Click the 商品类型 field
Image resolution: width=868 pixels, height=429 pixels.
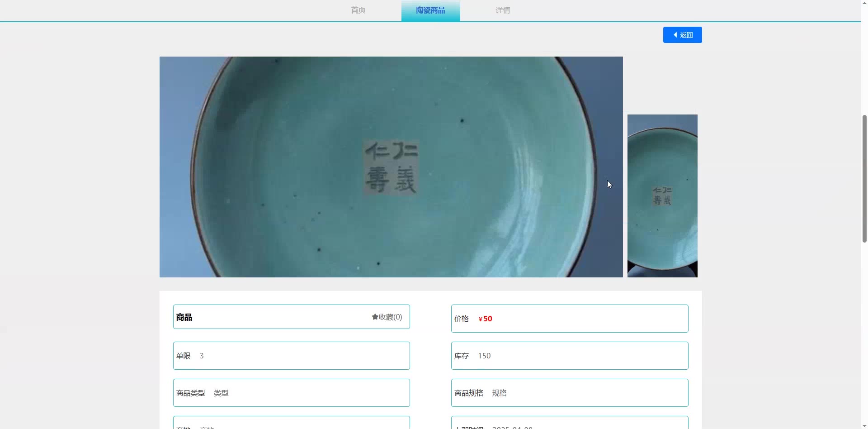(x=292, y=393)
